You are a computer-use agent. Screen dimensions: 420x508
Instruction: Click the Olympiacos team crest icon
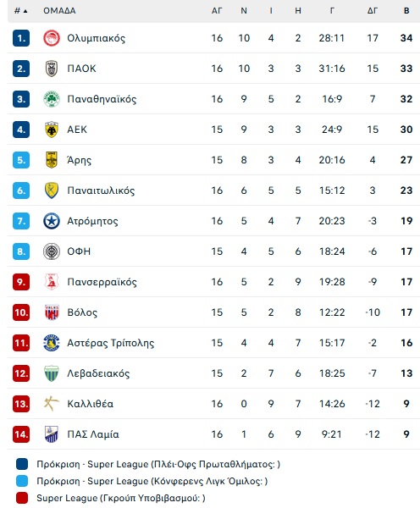coord(52,38)
